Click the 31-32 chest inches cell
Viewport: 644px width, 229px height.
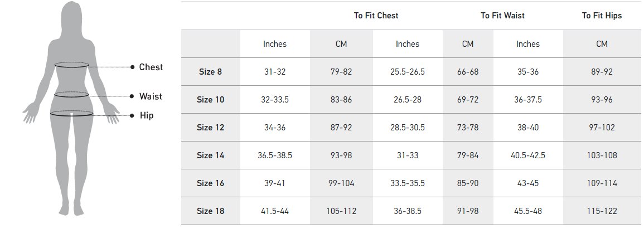point(275,72)
